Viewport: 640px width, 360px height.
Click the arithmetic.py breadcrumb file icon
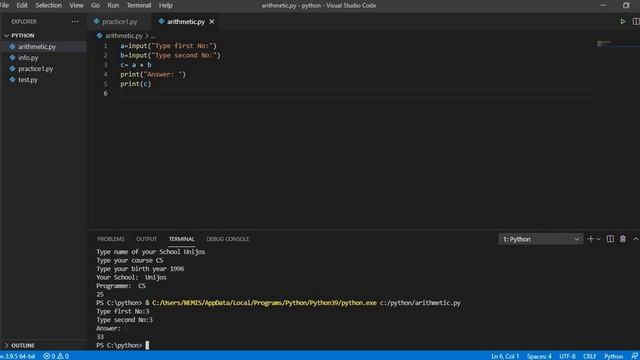pyautogui.click(x=99, y=36)
